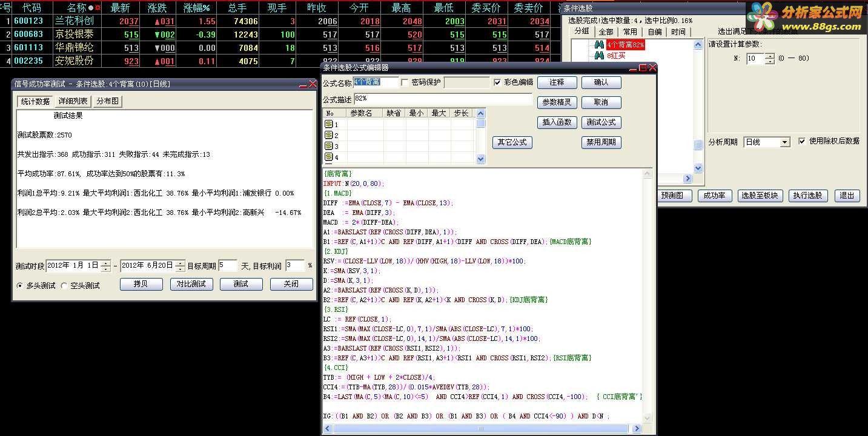Click the 选股至板块 button
The height and width of the screenshot is (436, 868).
click(x=760, y=196)
